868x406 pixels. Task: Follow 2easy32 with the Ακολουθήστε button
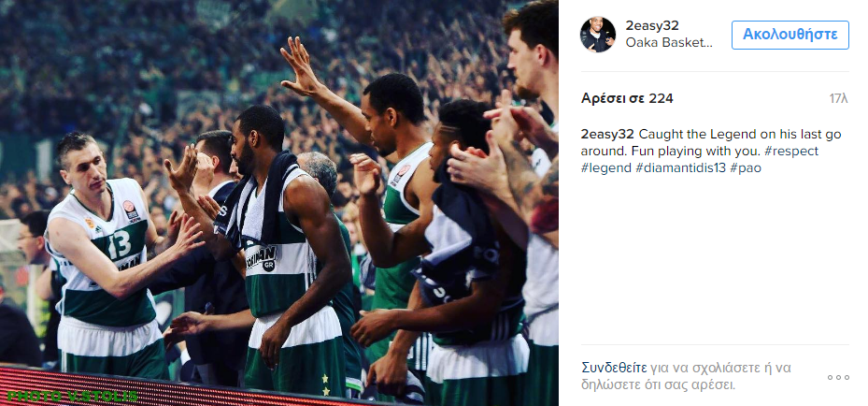(790, 35)
